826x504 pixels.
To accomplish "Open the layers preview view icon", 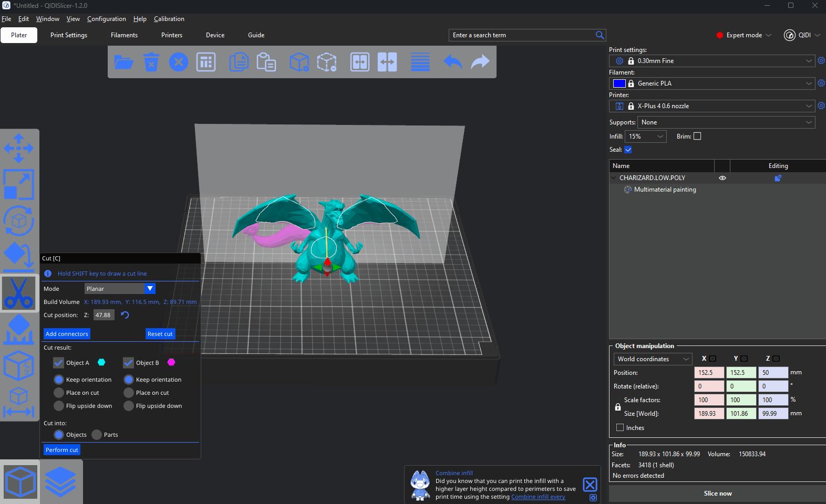I will pyautogui.click(x=60, y=481).
